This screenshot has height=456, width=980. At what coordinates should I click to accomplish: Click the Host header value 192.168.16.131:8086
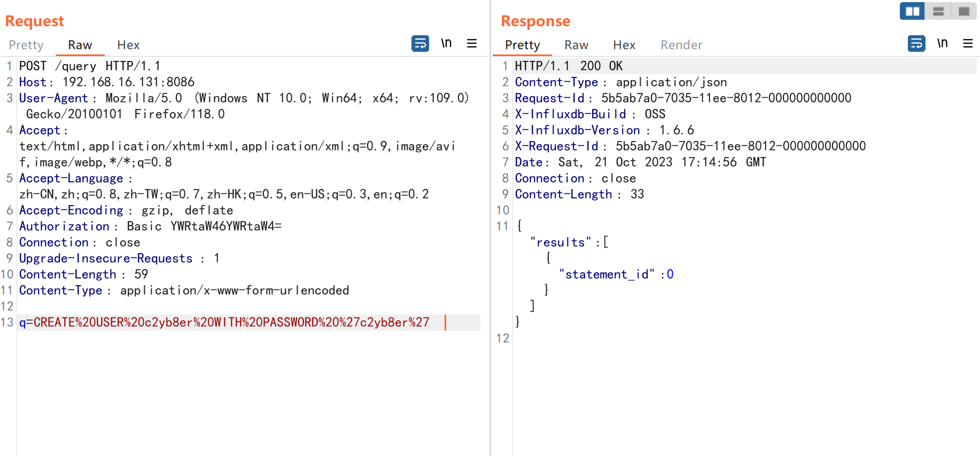click(128, 82)
